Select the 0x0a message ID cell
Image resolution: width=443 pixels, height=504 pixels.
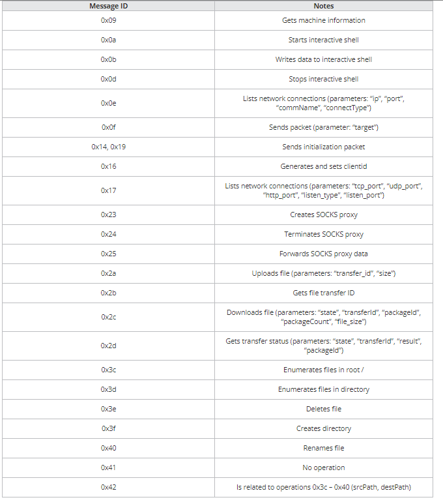click(x=109, y=40)
